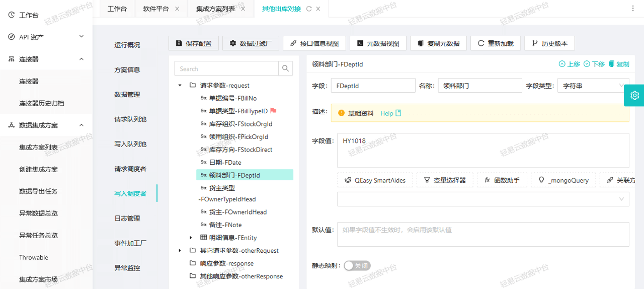Expand the API 资产 sidebar menu

pyautogui.click(x=82, y=37)
